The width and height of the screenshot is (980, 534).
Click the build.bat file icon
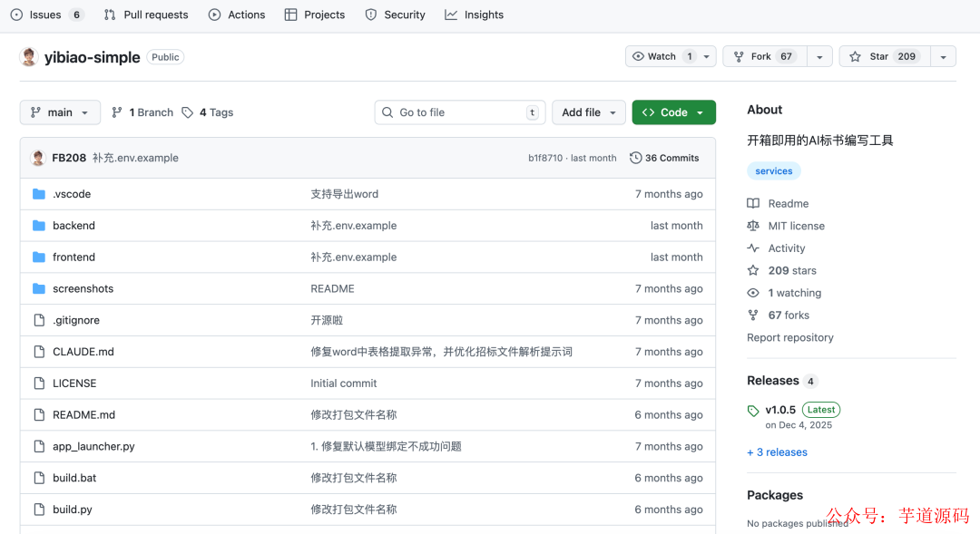(39, 478)
